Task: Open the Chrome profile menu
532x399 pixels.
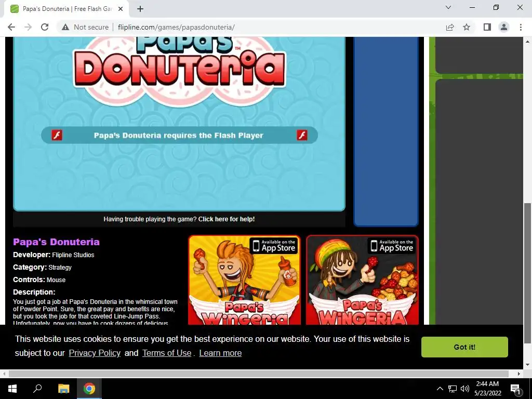Action: [504, 27]
